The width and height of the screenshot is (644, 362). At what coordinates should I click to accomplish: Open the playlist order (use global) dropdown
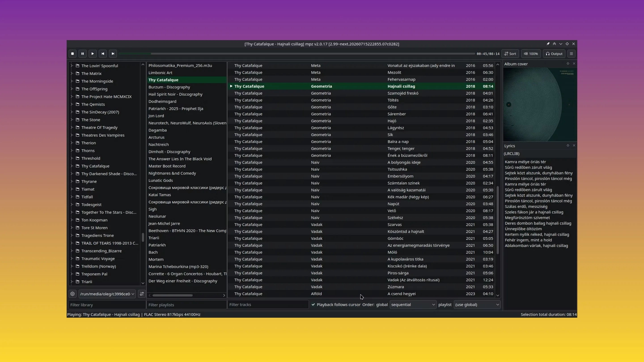[477, 305]
